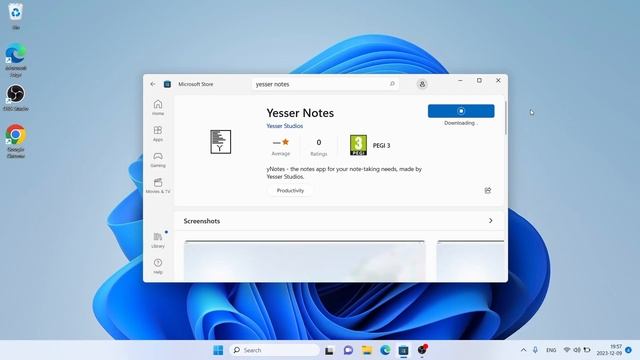The image size is (640, 360).
Task: Open Home in the Store sidebar
Action: tap(158, 108)
